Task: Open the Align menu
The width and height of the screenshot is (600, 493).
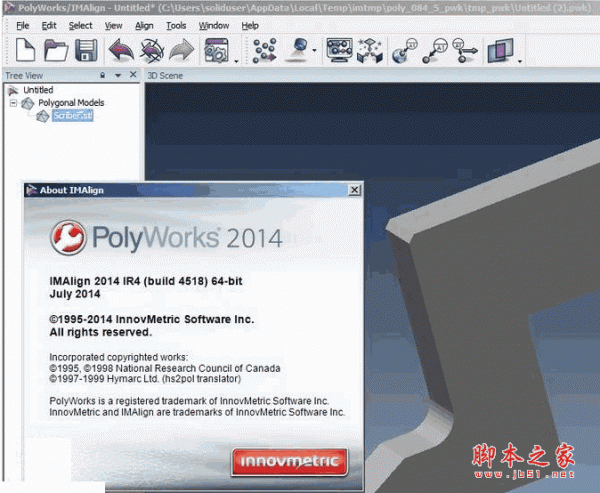Action: (x=144, y=26)
